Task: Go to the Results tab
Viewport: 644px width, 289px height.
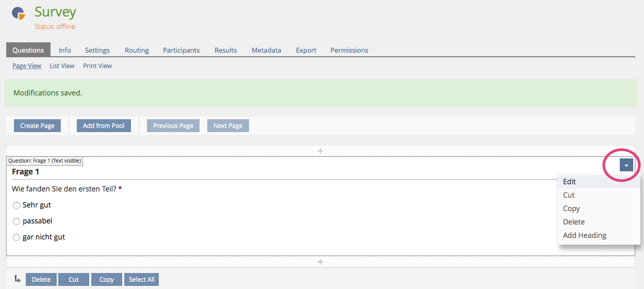Action: coord(226,50)
